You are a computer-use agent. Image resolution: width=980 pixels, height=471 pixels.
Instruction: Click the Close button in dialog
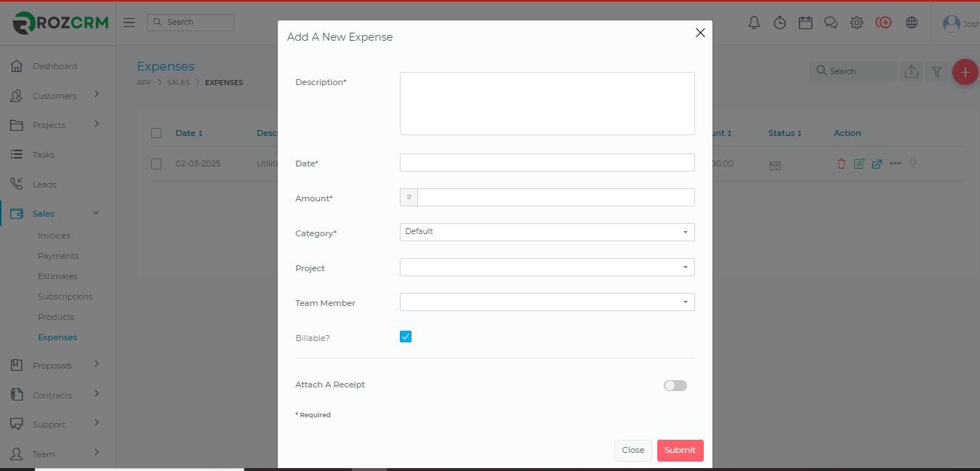(632, 450)
